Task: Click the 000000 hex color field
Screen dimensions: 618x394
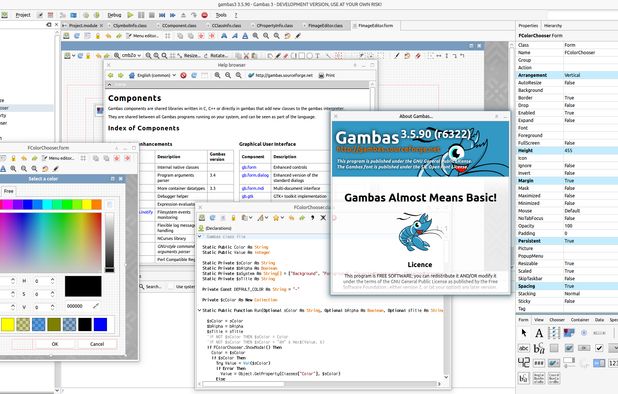Action: point(78,306)
